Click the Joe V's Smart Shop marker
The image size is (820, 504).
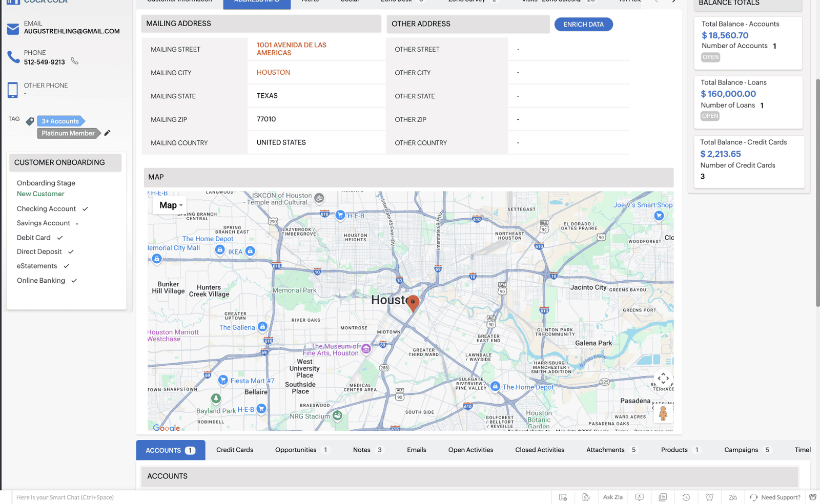[x=659, y=216]
